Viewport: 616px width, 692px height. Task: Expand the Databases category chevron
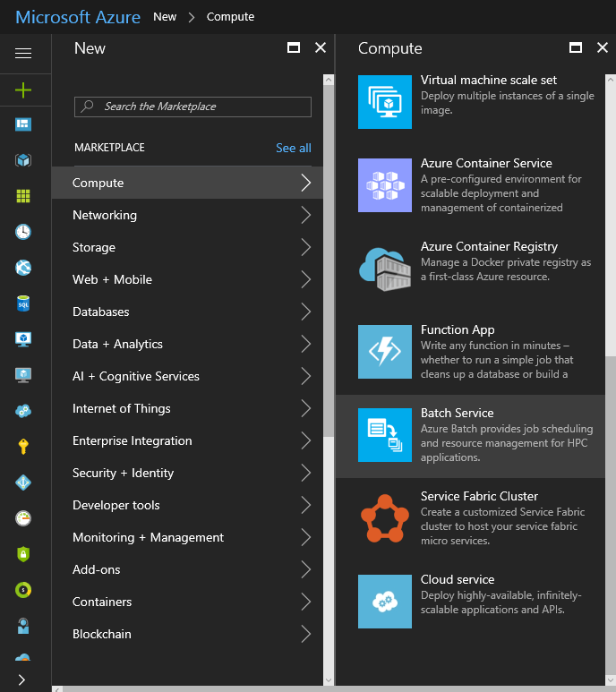[x=306, y=312]
